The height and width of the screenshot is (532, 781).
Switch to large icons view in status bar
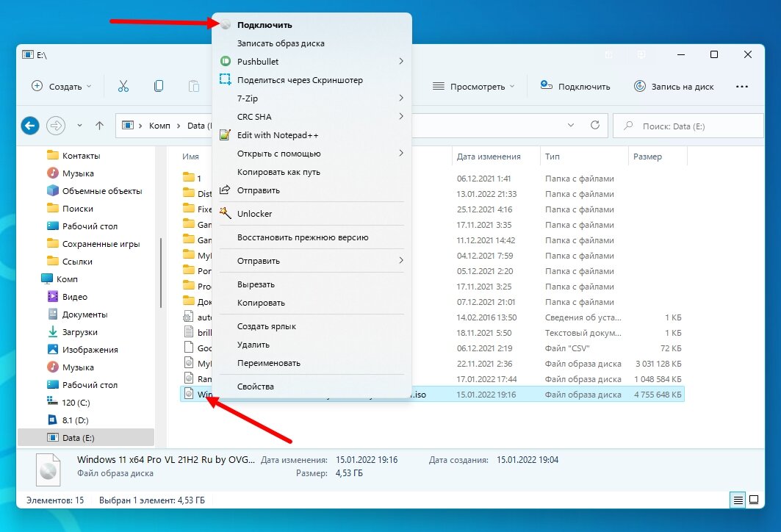[754, 500]
